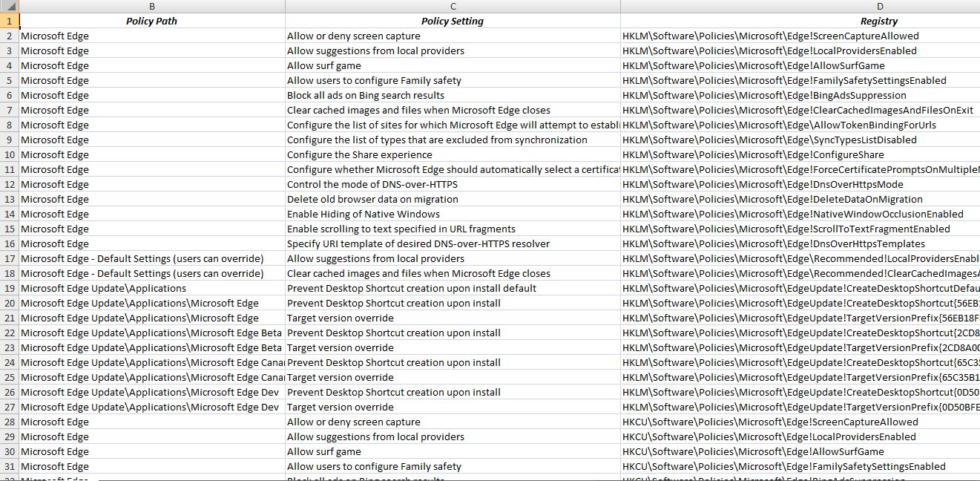The width and height of the screenshot is (980, 481).
Task: Click the "DeleteDataOnMigration" registry cell
Action: (800, 199)
